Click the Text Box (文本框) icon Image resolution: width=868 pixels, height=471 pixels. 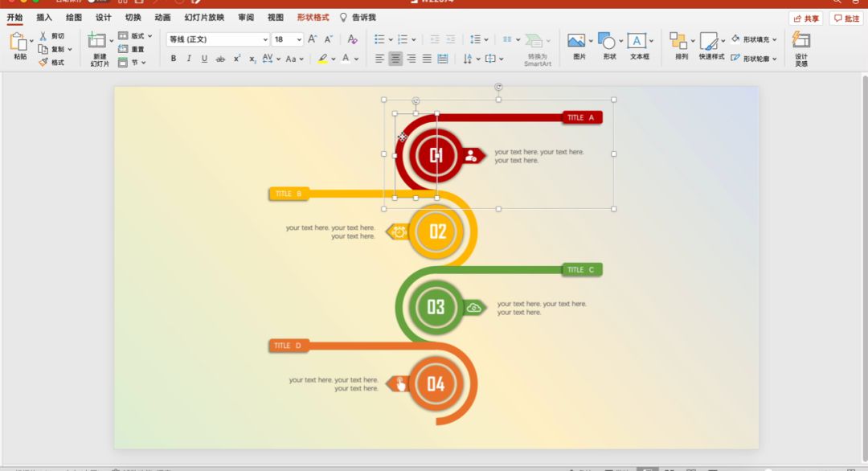637,40
